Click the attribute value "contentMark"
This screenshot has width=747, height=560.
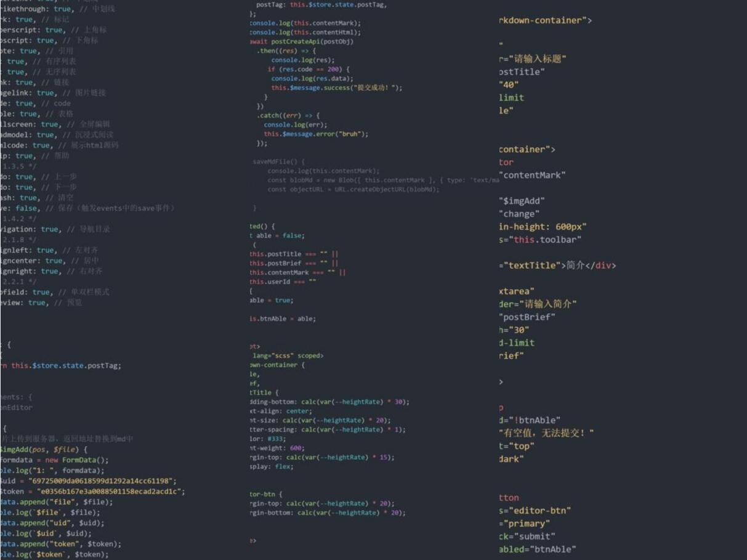(x=531, y=176)
